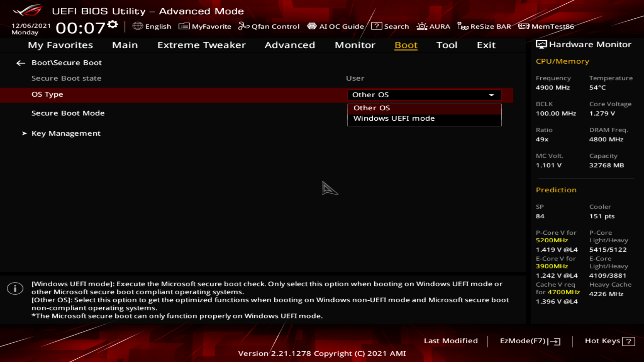Open AURA lighting settings

(433, 26)
